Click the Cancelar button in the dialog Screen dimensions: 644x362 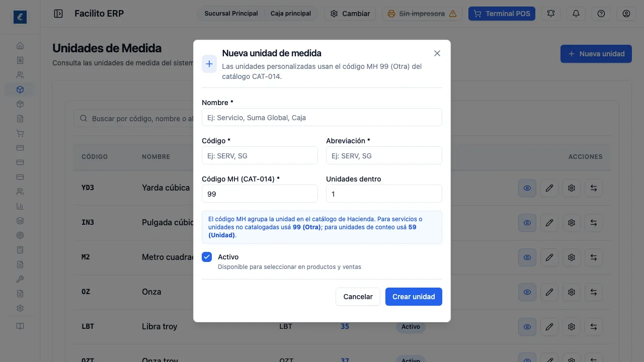(x=358, y=297)
